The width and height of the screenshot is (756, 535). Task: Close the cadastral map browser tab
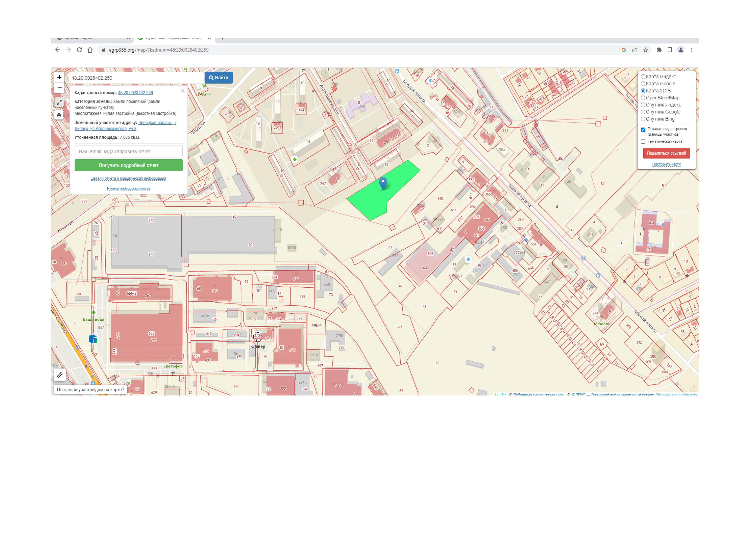[209, 38]
